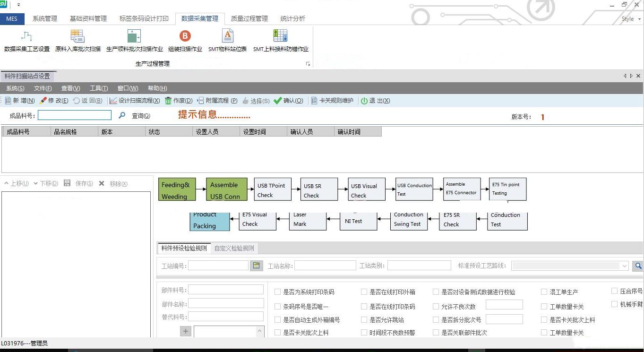Image resolution: width=644 pixels, height=352 pixels.
Task: Select the 自定义检验规则 tab
Action: click(x=234, y=248)
